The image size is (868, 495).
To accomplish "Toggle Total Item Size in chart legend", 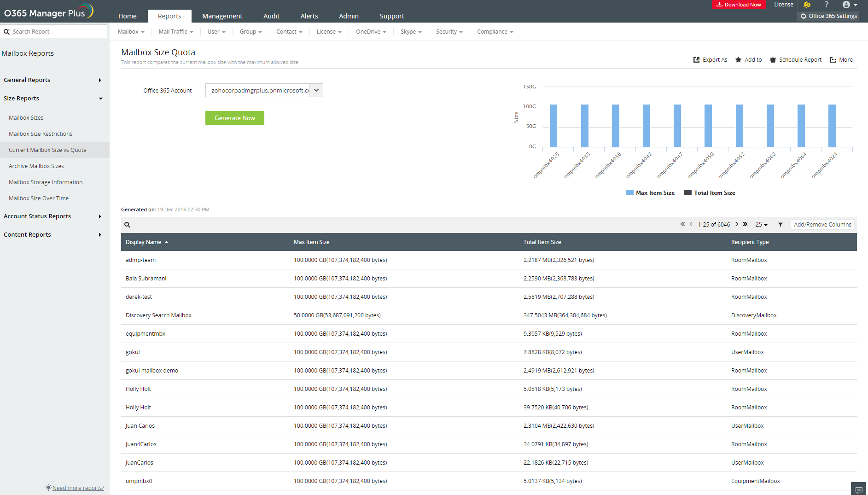I will (710, 192).
